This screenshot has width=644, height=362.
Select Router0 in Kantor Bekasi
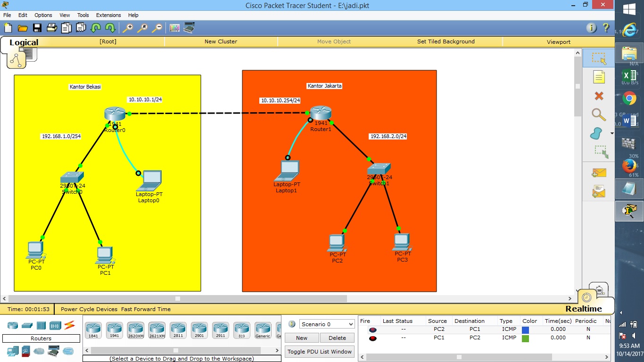(x=115, y=115)
